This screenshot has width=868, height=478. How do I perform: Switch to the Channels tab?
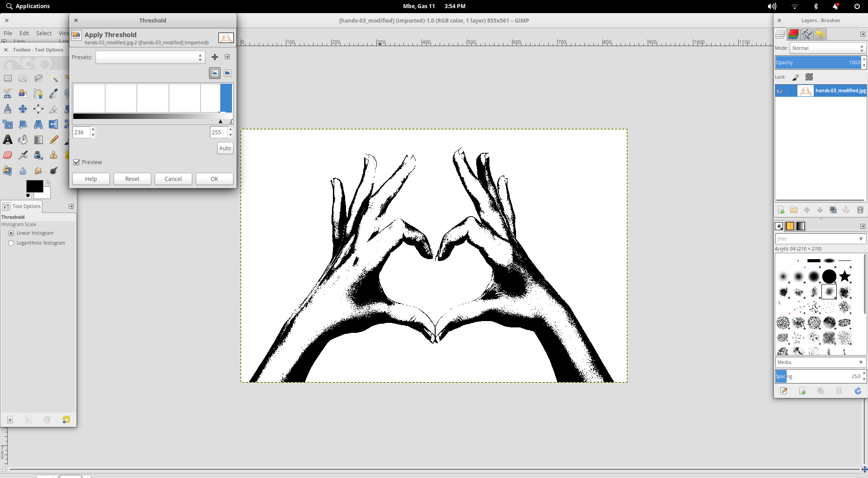[x=793, y=34]
